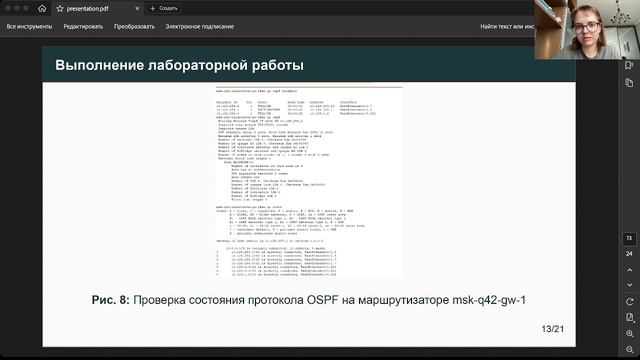Click the slide title Выполнение лабораторной работы
Image resolution: width=640 pixels, height=360 pixels.
tap(179, 65)
